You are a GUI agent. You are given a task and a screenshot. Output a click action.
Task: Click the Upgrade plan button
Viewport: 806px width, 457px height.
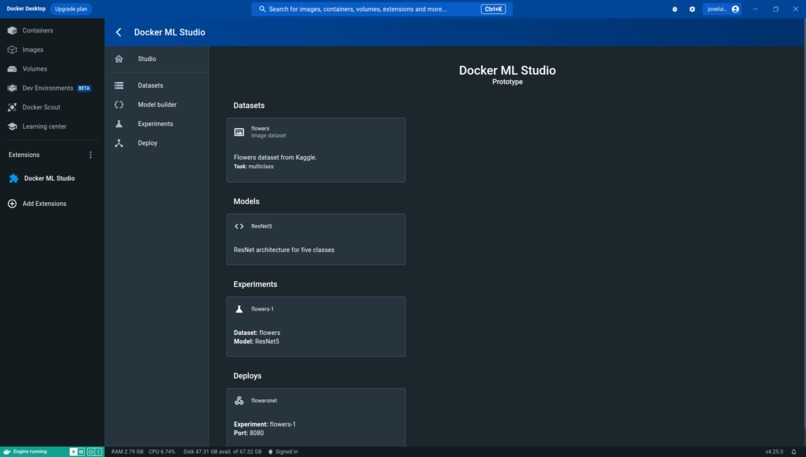71,9
